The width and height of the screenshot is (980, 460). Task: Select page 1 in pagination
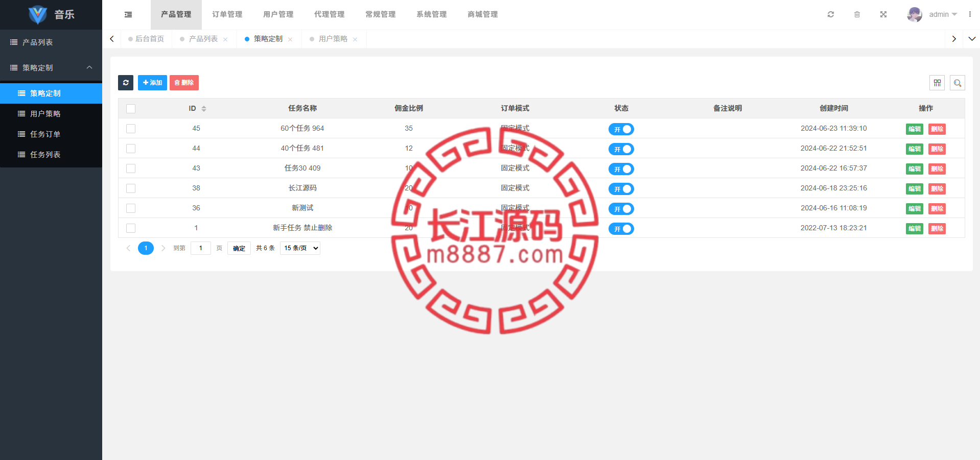(146, 248)
